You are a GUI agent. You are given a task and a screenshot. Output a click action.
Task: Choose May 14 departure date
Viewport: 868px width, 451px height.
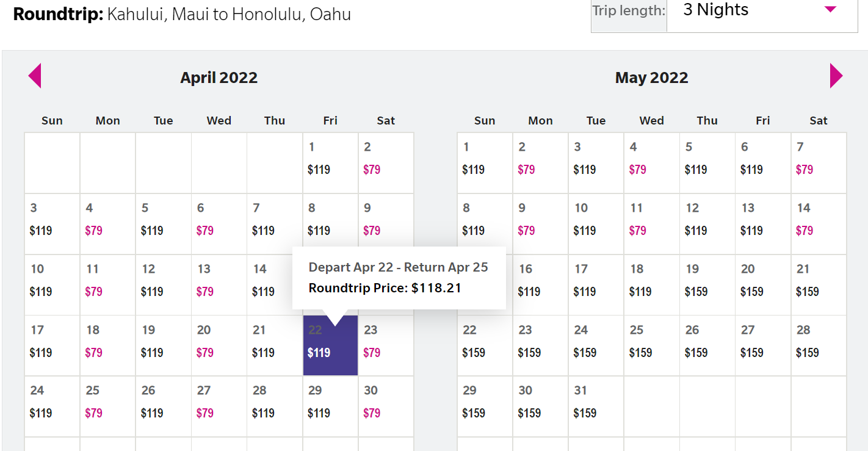click(818, 224)
